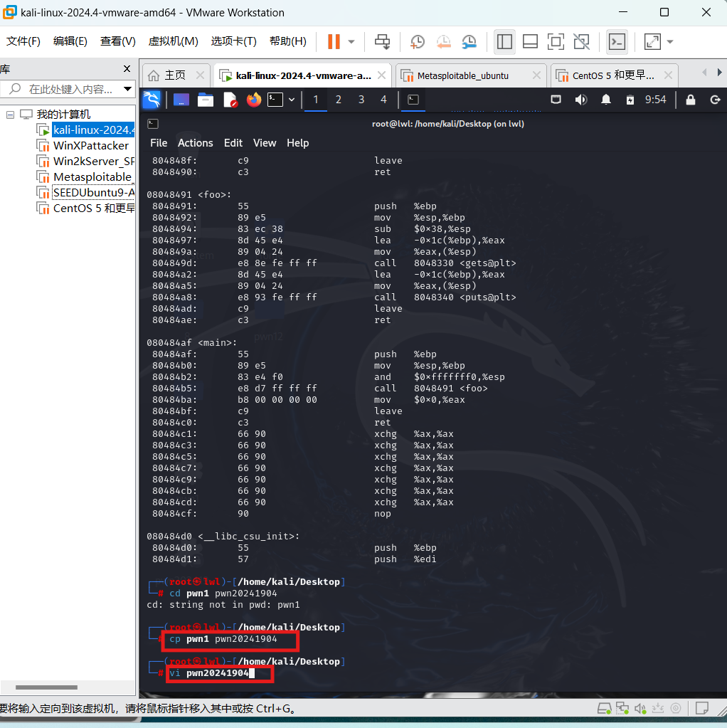Close the CentOS 5 tab
The width and height of the screenshot is (727, 728).
668,75
